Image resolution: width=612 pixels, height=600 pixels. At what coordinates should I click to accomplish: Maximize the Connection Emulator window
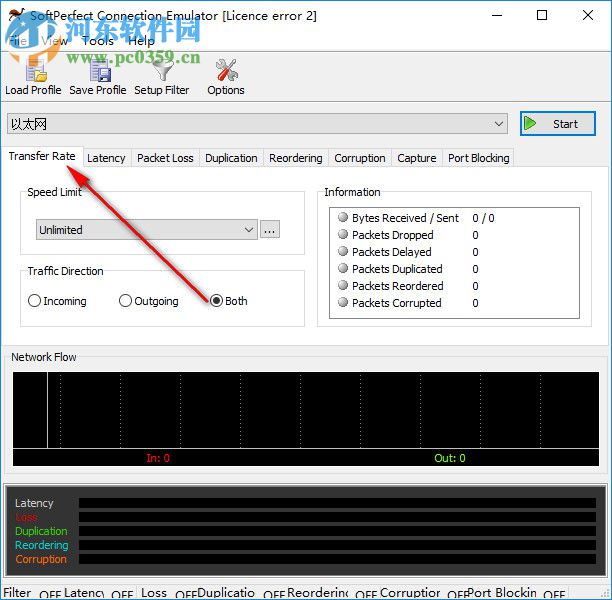(x=542, y=15)
